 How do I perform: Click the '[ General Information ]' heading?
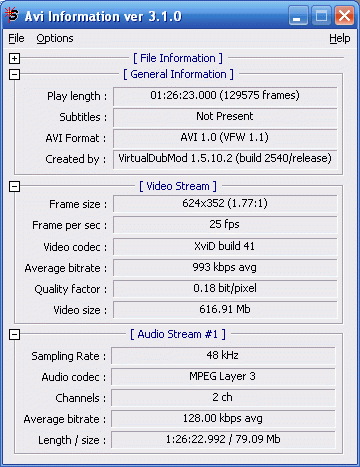point(178,74)
